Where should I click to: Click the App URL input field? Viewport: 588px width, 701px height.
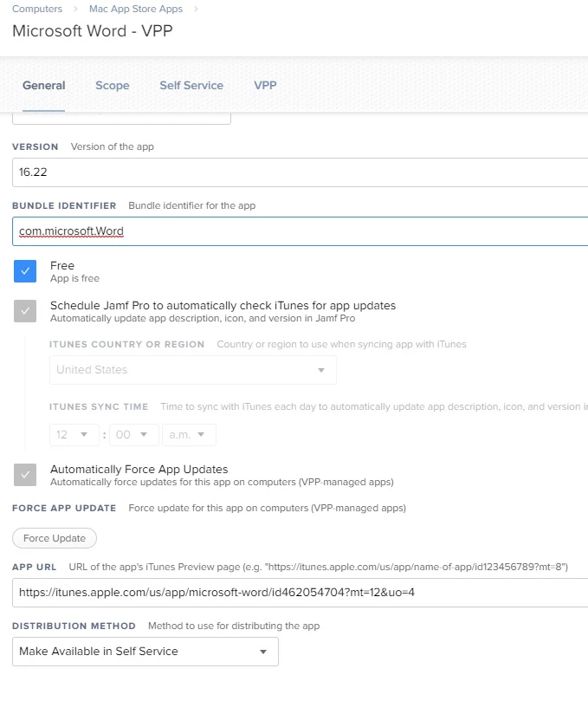pos(300,593)
